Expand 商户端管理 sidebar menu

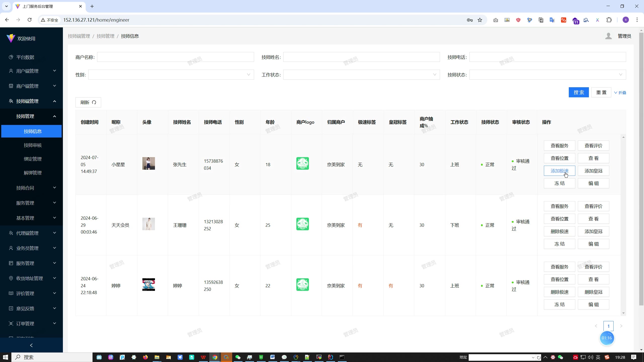point(31,86)
